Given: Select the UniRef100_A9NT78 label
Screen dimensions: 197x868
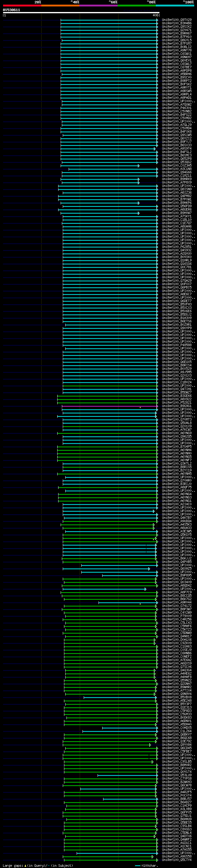Looking at the screenshot, I should pos(177,50).
